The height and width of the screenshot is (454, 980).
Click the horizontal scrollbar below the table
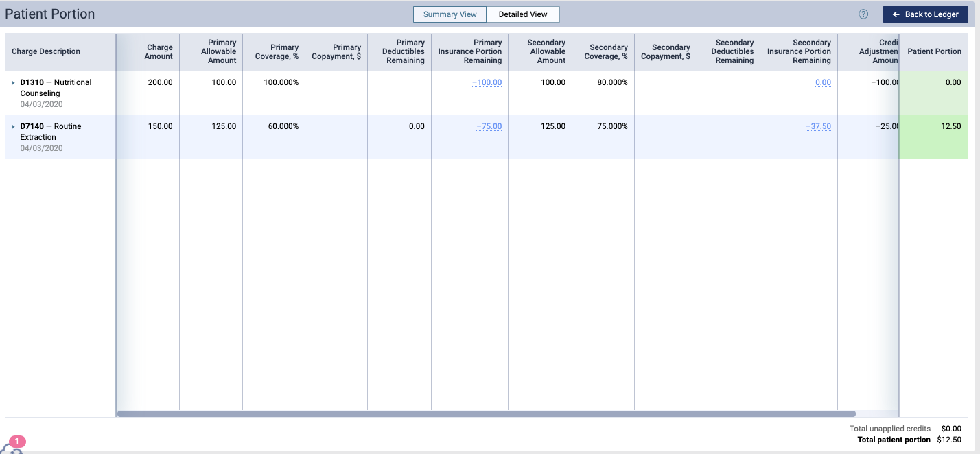tap(486, 414)
